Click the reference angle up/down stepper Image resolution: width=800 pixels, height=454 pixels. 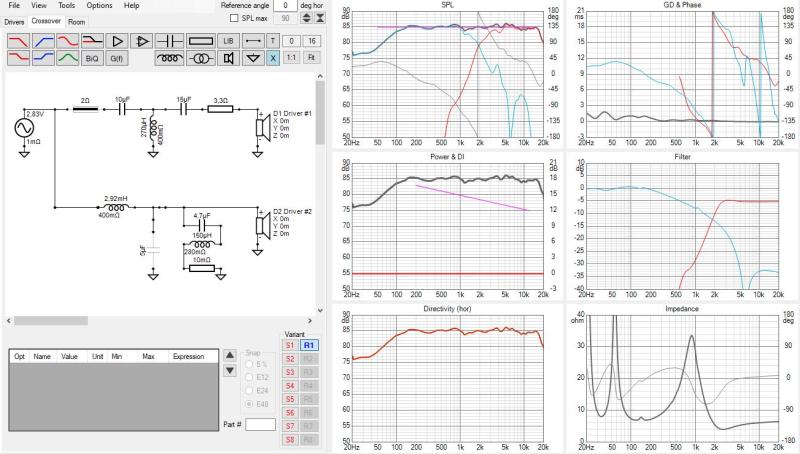306,18
